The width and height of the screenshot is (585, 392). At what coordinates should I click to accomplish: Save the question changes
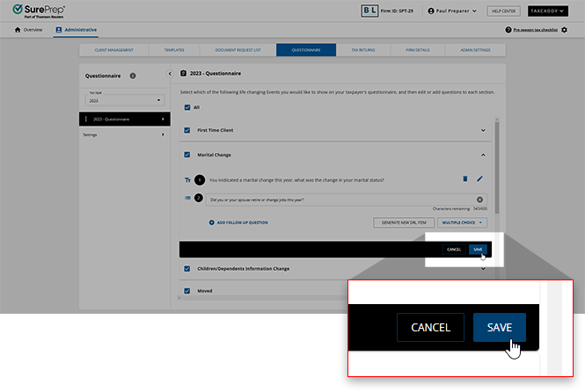tap(478, 250)
